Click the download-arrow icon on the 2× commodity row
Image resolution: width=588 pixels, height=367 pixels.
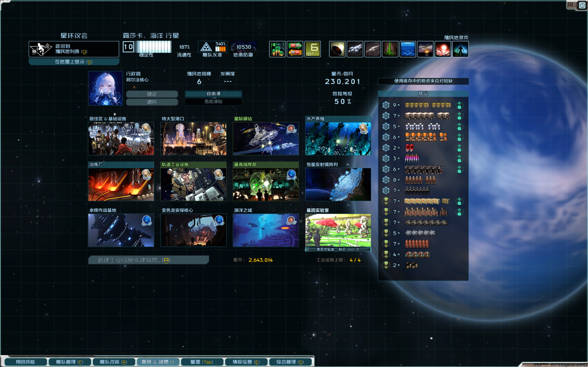point(386,265)
